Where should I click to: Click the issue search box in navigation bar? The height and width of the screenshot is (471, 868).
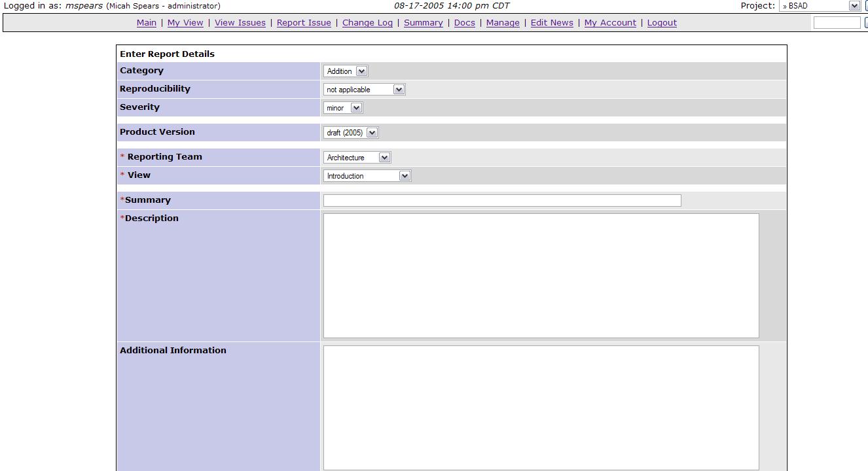tap(836, 23)
